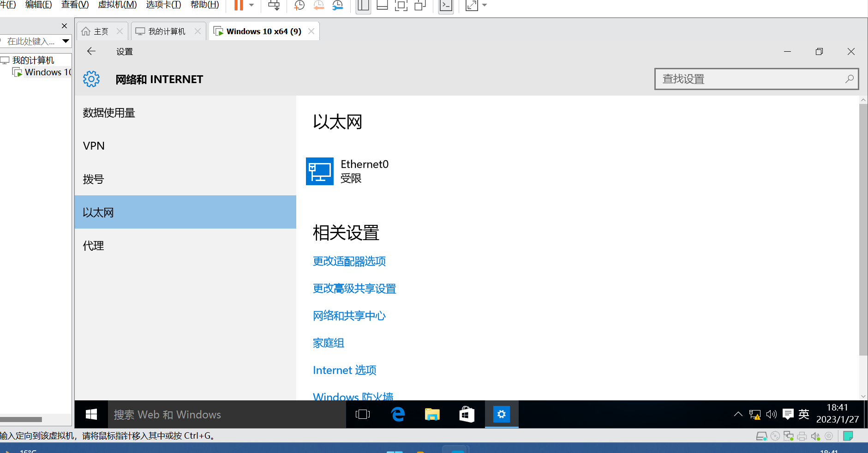Open Task View from the taskbar
This screenshot has height=453, width=868.
point(363,414)
